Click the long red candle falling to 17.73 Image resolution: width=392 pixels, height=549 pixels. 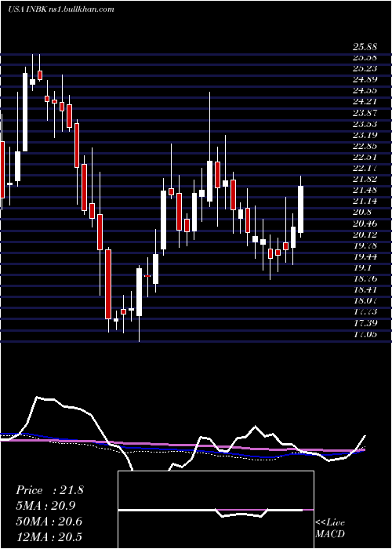pos(108,284)
